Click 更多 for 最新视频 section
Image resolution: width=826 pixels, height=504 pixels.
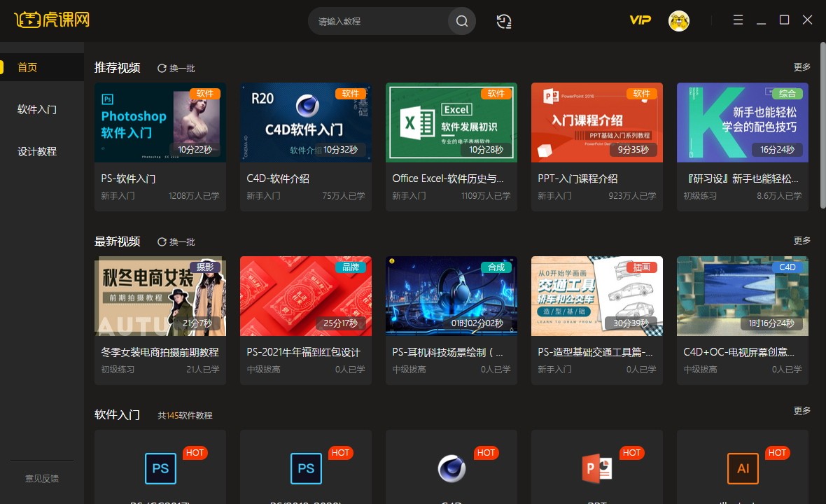[801, 241]
